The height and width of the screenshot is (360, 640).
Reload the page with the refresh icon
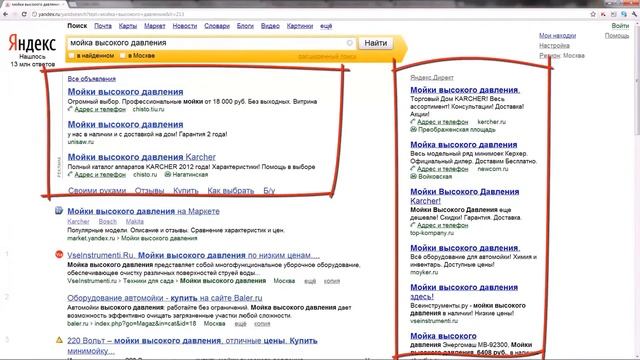24,14
